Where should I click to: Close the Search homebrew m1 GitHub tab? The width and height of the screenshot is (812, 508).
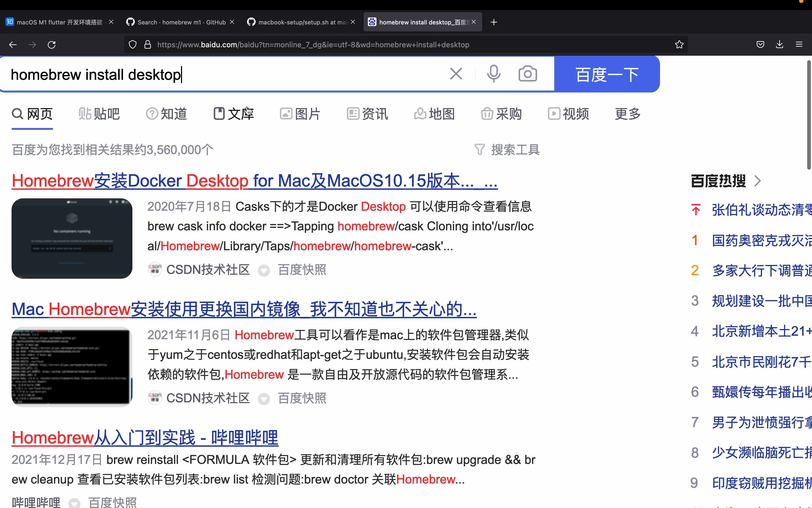tap(232, 22)
